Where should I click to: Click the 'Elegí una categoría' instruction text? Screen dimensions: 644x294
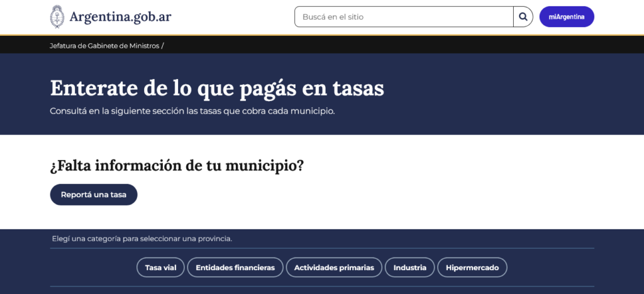point(142,239)
